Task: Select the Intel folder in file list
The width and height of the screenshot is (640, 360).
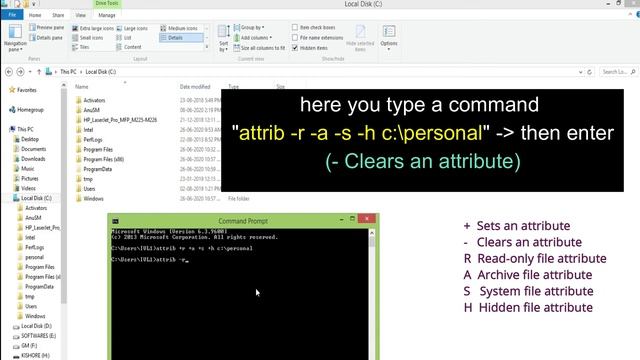Action: [88, 130]
